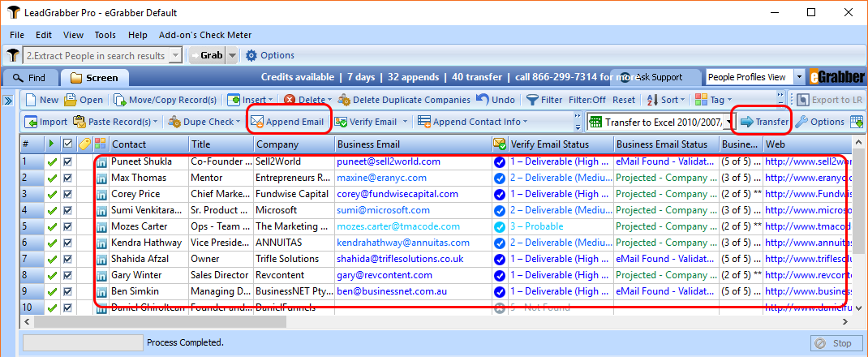Open the Extract People in search results dropdown
The width and height of the screenshot is (868, 357).
(x=176, y=55)
